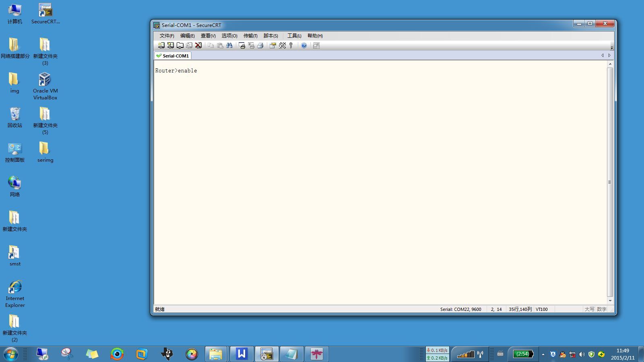Click the 新建文件夹 (5) desktop folder
Screen dimensions: 644x362
[45, 121]
